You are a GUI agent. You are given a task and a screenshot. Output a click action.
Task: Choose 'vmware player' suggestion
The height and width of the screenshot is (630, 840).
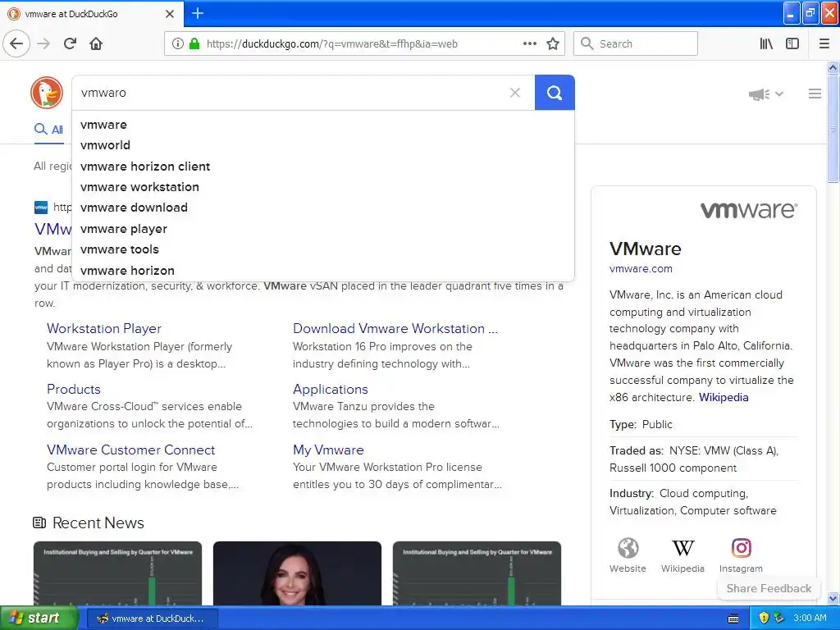point(323,229)
